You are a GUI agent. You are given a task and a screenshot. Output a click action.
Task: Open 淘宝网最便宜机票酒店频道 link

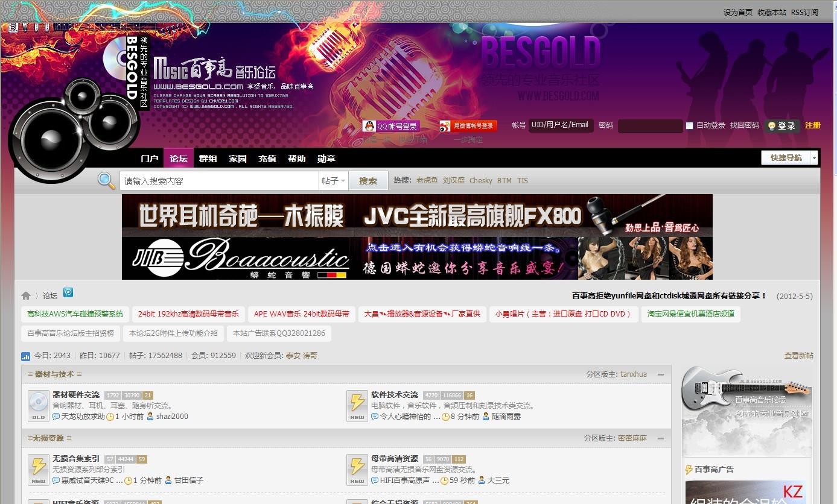(691, 314)
